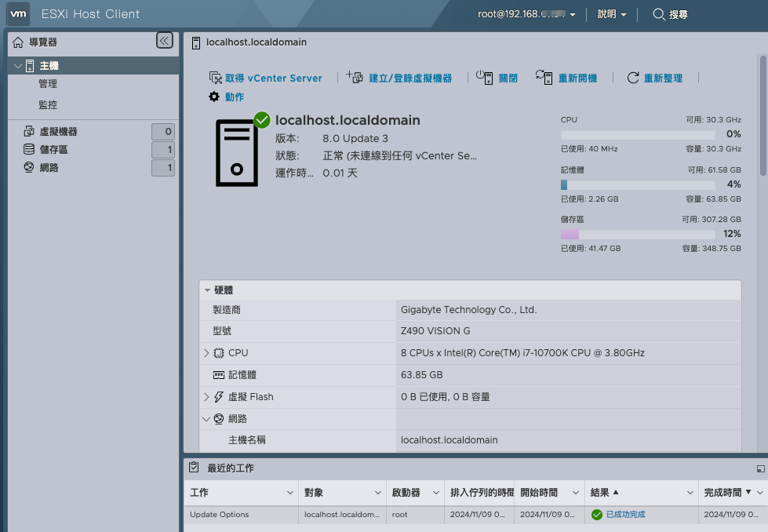768x532 pixels.
Task: Click the network globe icon in the navigator
Action: (x=29, y=168)
